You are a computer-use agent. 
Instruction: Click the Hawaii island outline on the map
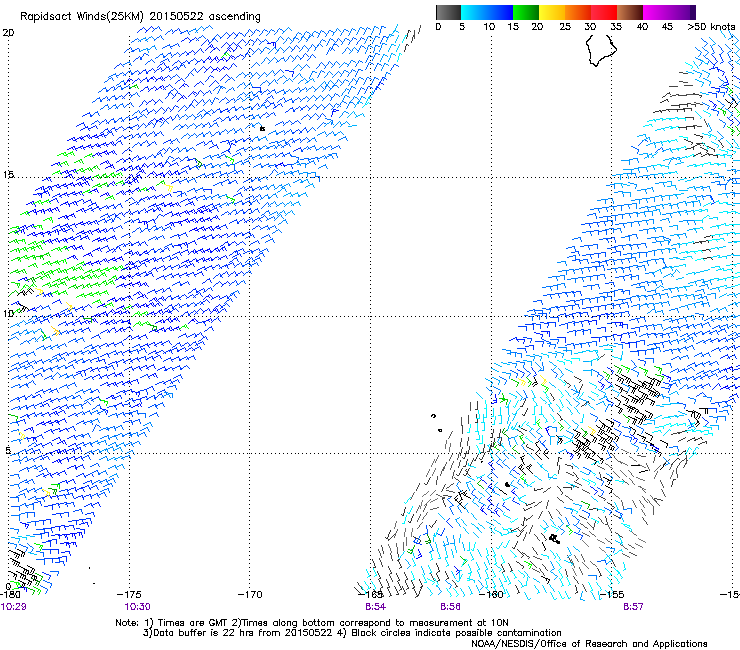point(601,50)
